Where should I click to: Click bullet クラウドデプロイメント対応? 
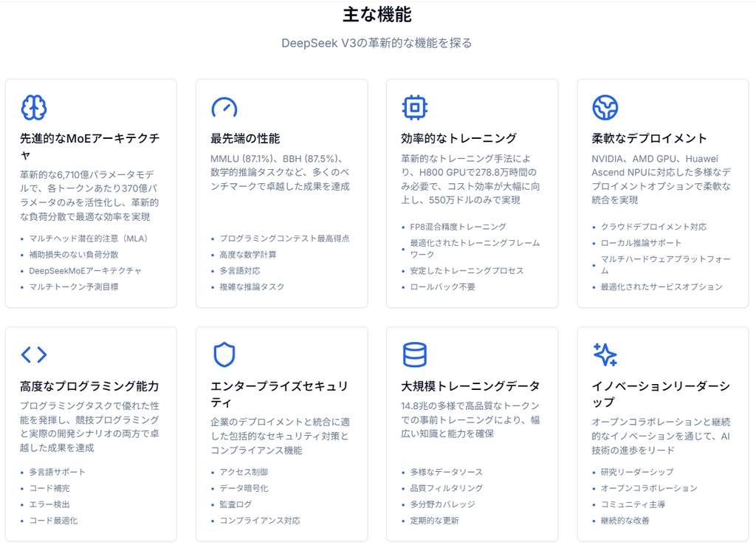point(653,227)
